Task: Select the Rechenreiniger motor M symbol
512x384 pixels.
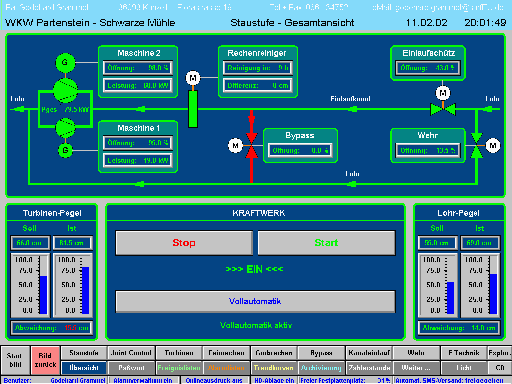Action: click(193, 78)
